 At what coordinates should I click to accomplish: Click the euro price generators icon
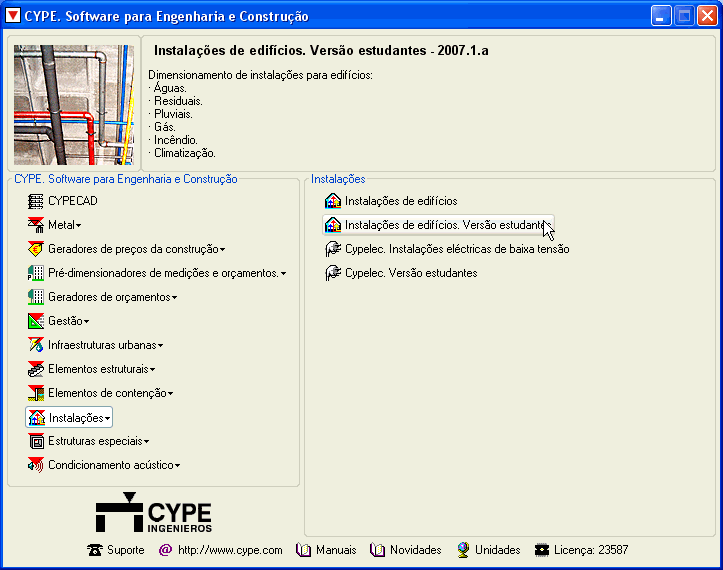point(36,249)
